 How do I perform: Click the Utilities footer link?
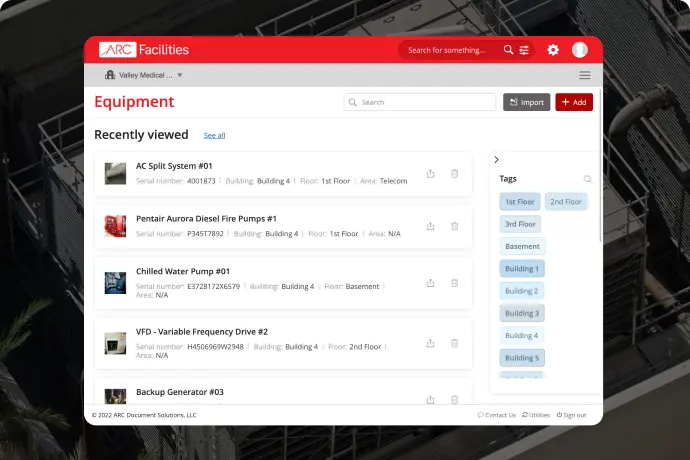click(x=536, y=415)
